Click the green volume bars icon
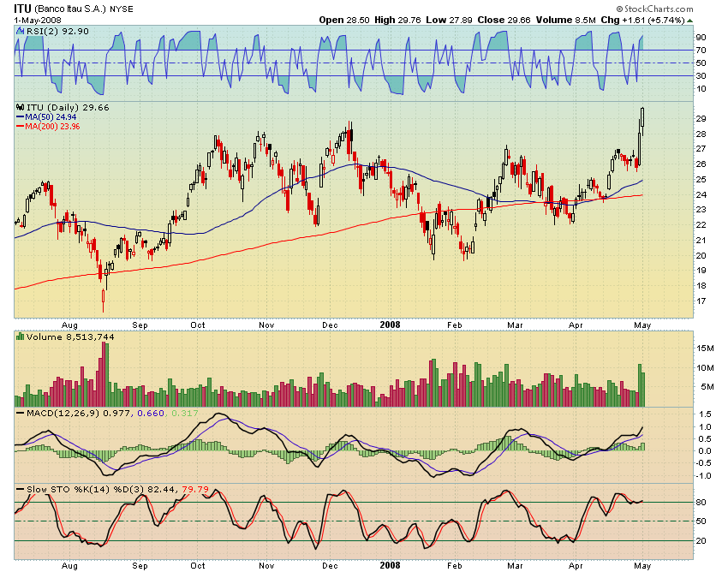728x572 pixels. pos(20,337)
